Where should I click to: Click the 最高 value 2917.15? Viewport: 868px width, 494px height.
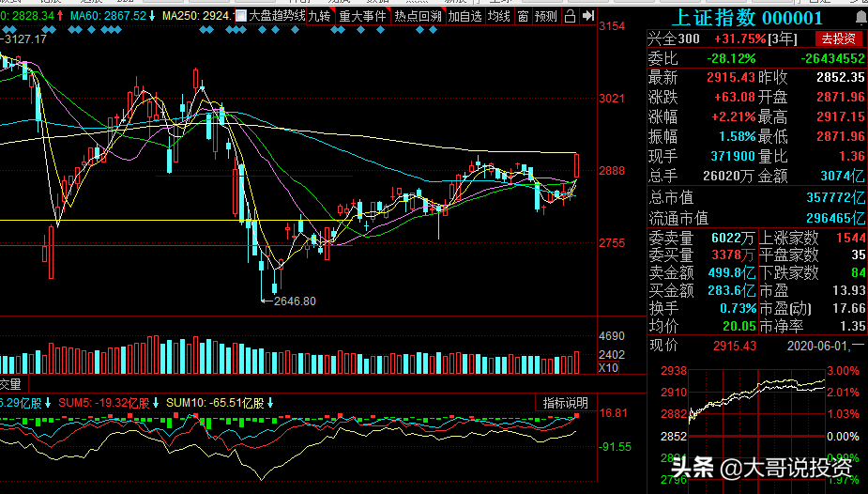click(841, 116)
